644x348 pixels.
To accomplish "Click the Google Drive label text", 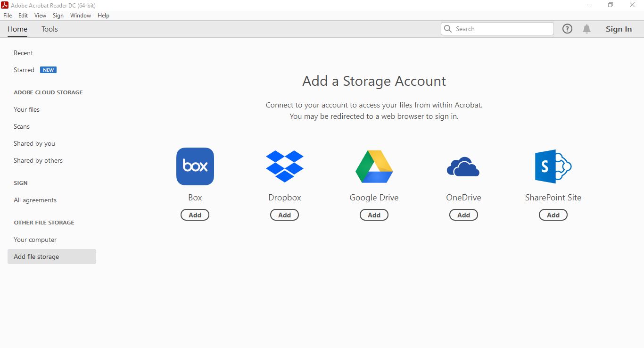I will [x=374, y=198].
